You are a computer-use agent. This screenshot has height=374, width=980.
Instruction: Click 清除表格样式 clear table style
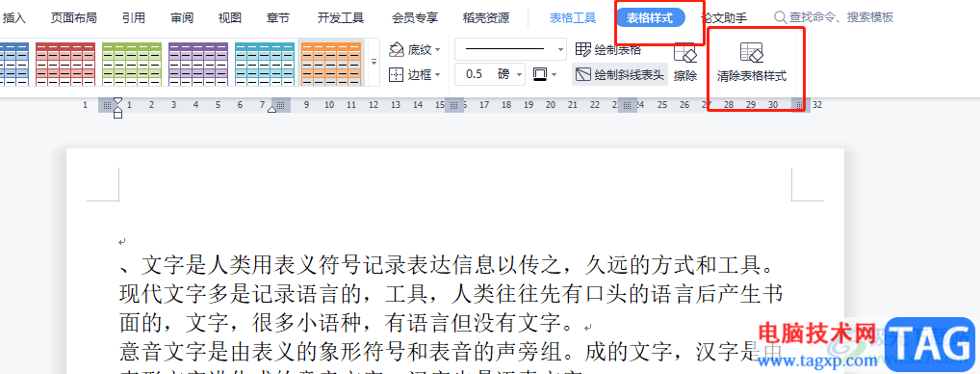[752, 62]
